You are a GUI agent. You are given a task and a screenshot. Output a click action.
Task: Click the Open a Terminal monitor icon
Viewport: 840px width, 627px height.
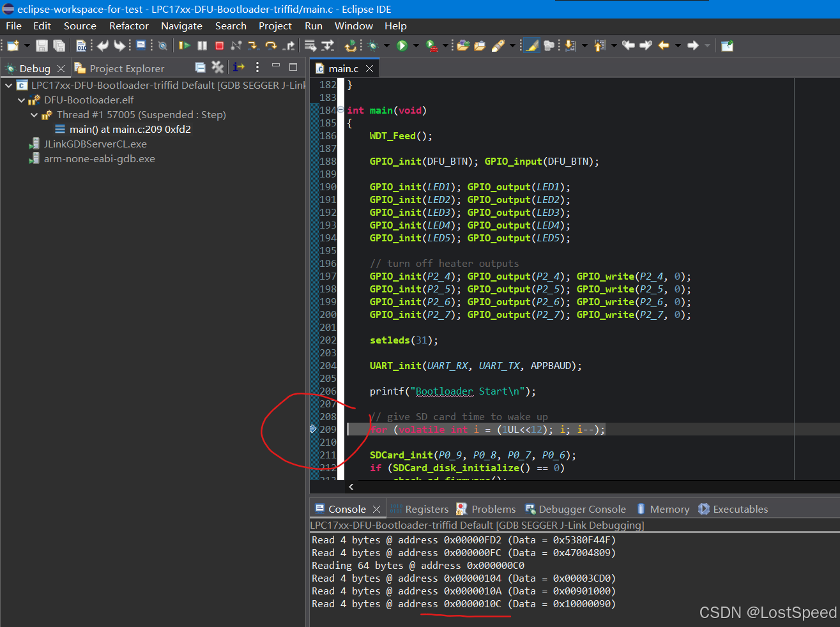[141, 45]
